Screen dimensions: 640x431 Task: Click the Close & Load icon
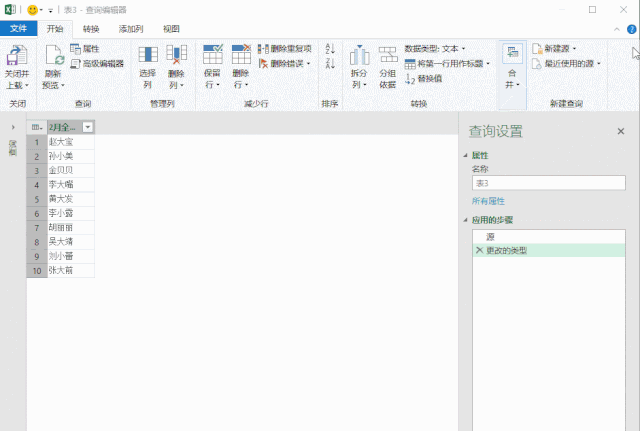tap(17, 56)
